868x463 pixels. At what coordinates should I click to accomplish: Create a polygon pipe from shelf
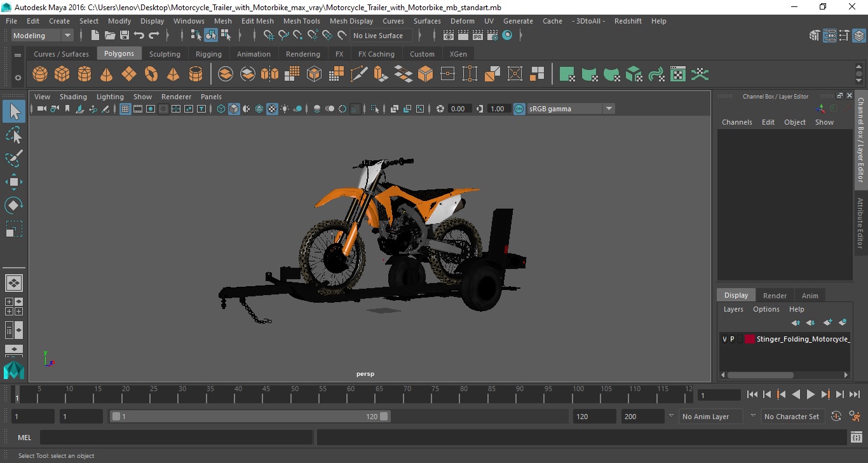pos(196,74)
